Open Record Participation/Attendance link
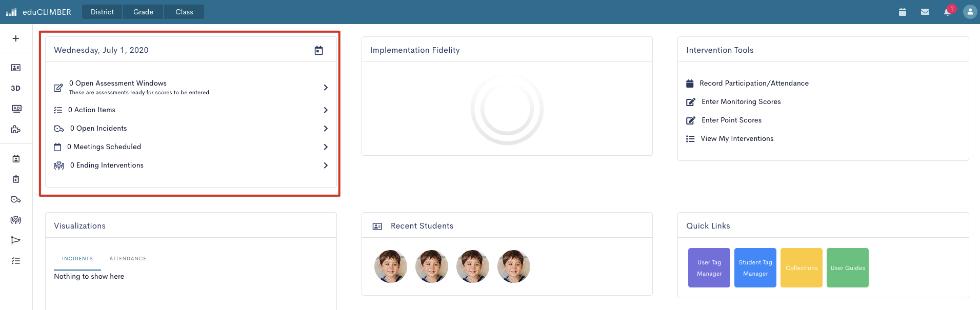Viewport: 980px width, 310px height. tap(754, 83)
